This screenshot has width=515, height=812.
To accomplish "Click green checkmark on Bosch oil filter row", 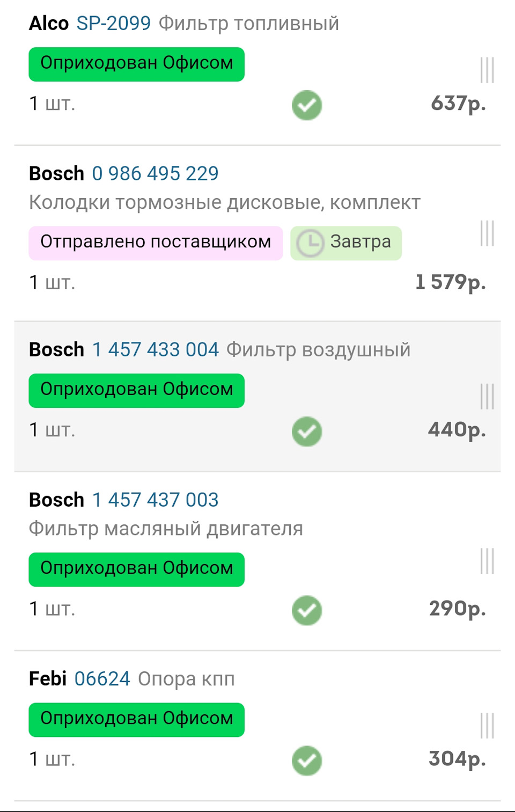I will point(307,610).
